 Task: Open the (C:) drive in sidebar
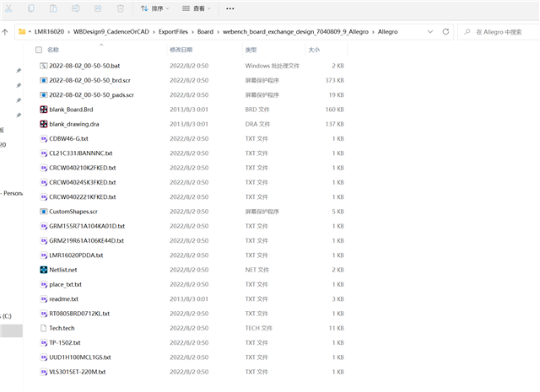click(x=6, y=316)
